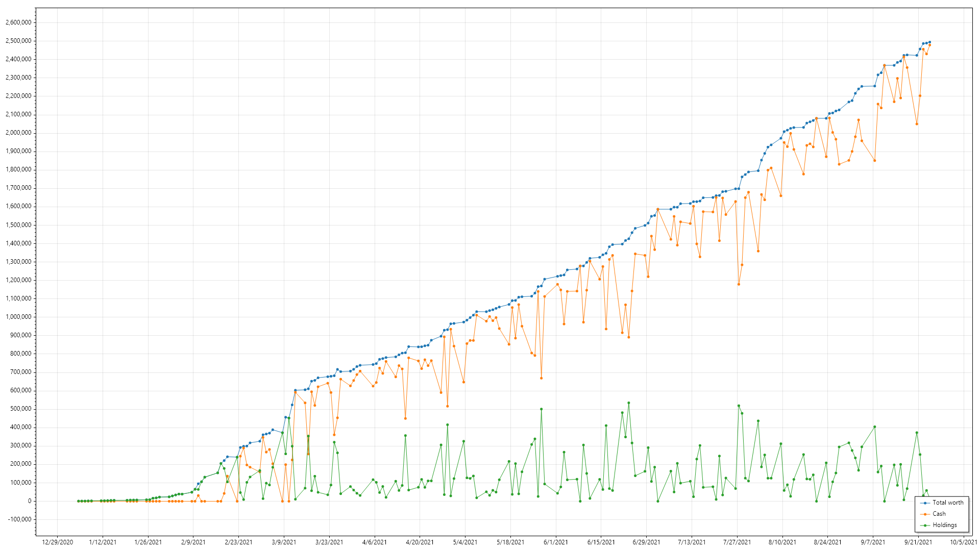Screen dimensions: 980x551
Task: Click the 0 y-axis label
Action: tap(29, 501)
